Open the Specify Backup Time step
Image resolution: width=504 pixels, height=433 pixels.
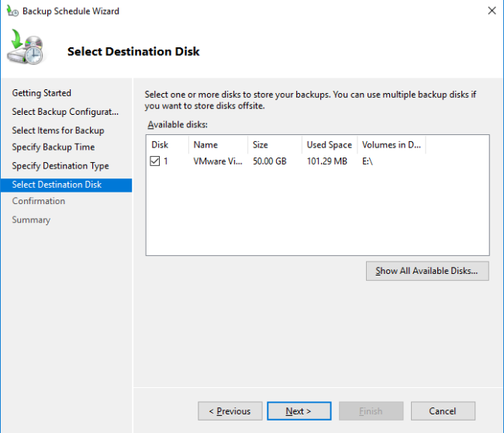(54, 147)
